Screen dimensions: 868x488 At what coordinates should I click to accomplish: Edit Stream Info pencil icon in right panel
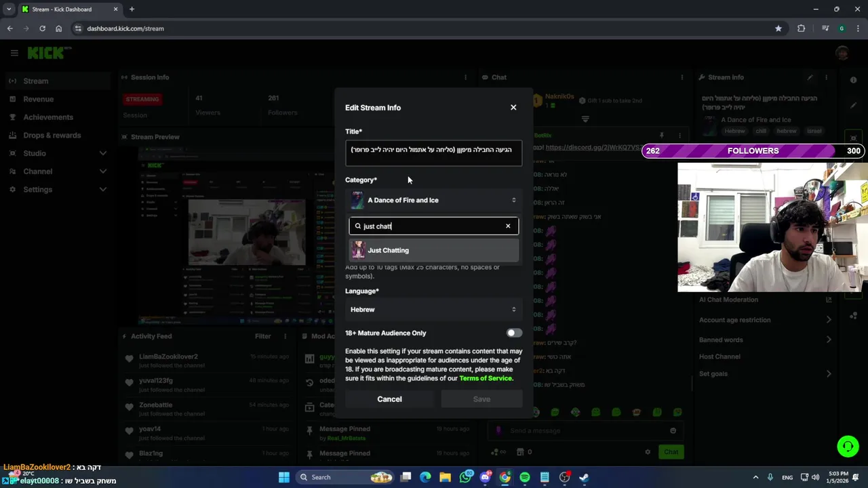click(810, 77)
